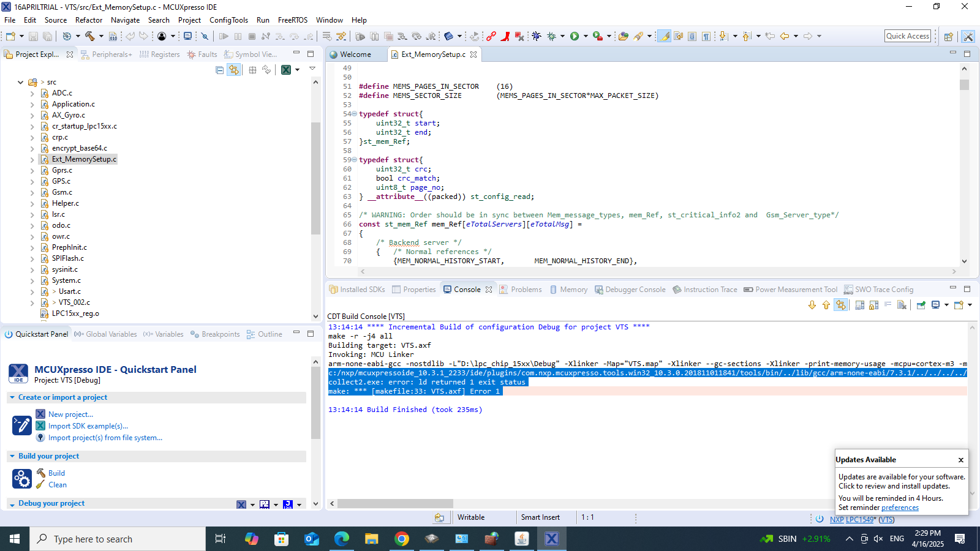Click the green Run button icon
This screenshot has width=980, height=551.
pos(575,36)
